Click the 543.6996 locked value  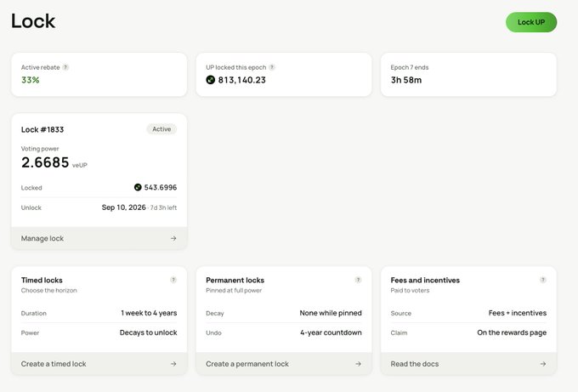pos(161,187)
